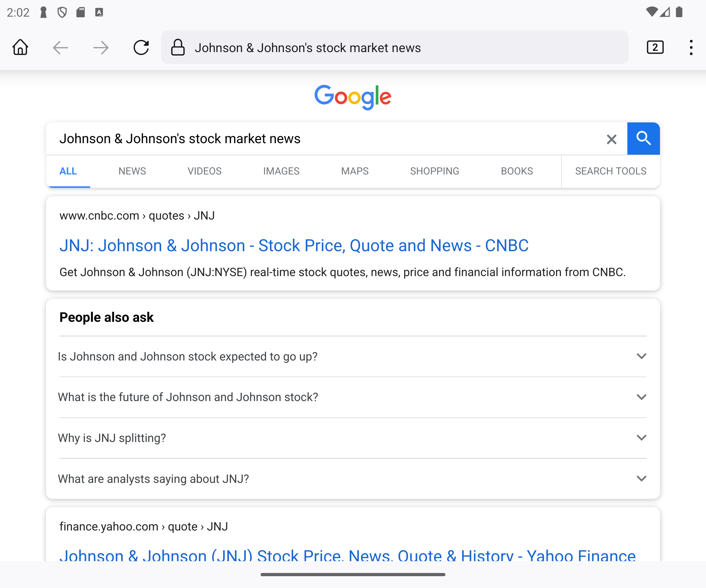Tap the www.cnbc.com › quotes › JNJ breadcrumb

click(x=137, y=216)
